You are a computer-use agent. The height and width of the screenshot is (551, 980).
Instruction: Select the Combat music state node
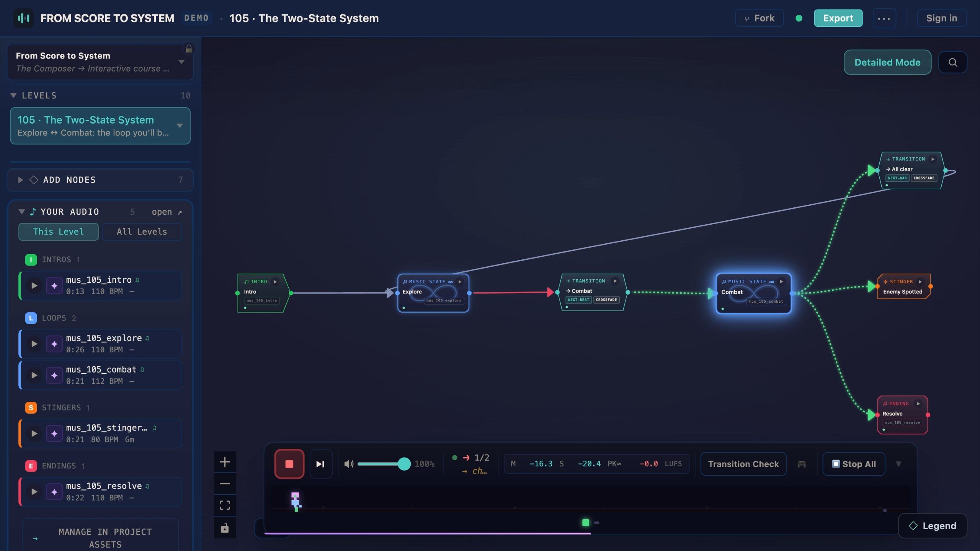[x=753, y=293]
